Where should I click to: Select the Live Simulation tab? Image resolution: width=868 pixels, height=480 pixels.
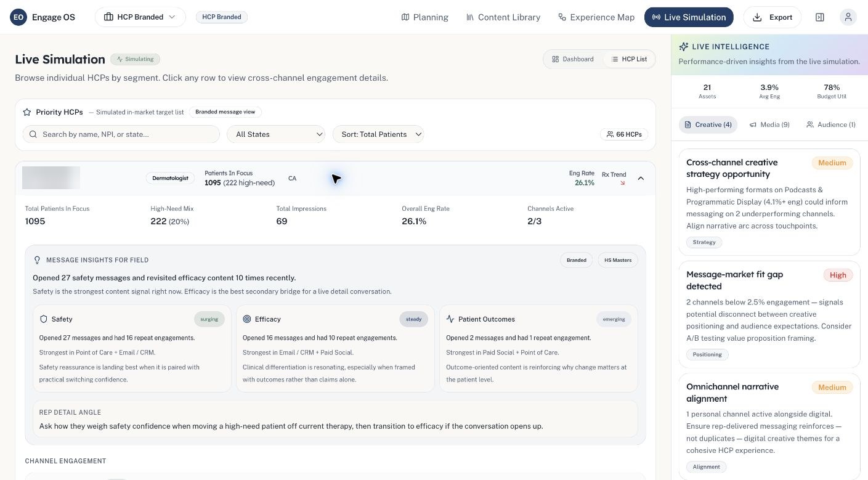(689, 17)
